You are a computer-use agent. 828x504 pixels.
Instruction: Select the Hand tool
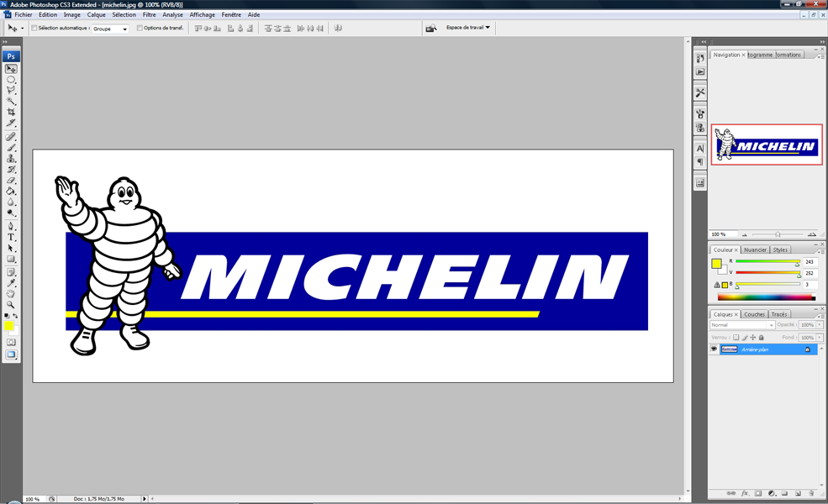(x=11, y=294)
